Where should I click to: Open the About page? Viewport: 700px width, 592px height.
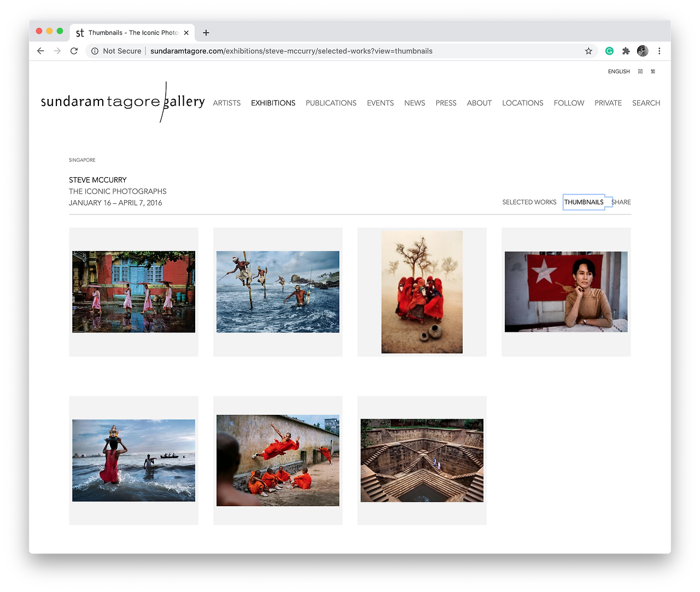point(480,103)
